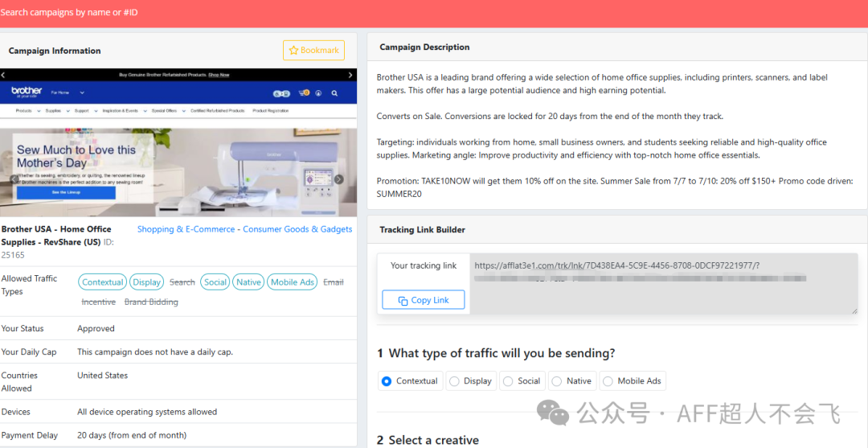Click the search magnifier icon in preview
868x448 pixels.
pyautogui.click(x=334, y=93)
